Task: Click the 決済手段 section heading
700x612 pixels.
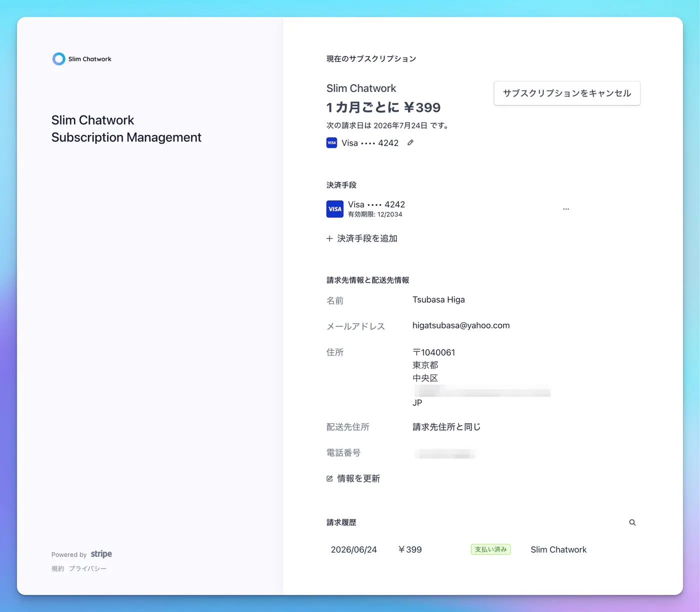Action: pos(341,185)
